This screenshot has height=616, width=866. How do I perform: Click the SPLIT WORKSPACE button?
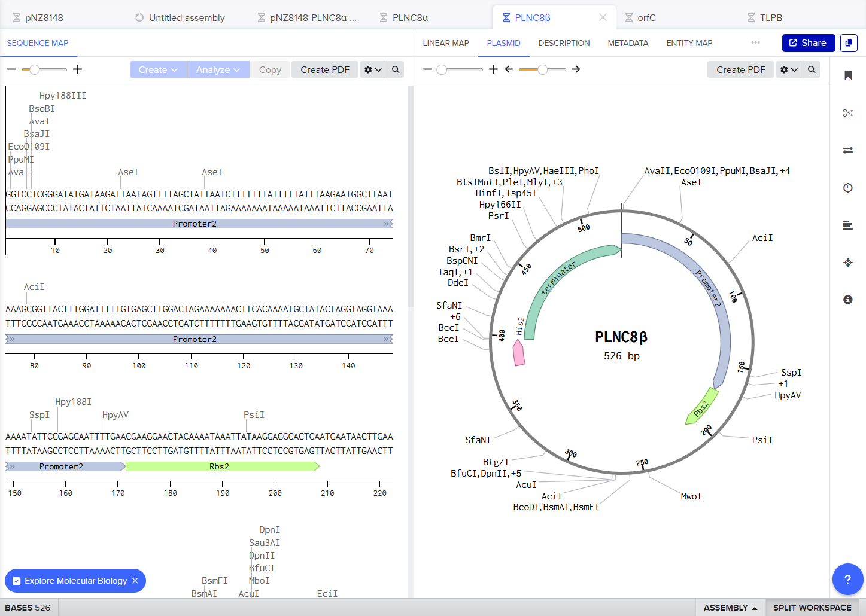click(812, 608)
